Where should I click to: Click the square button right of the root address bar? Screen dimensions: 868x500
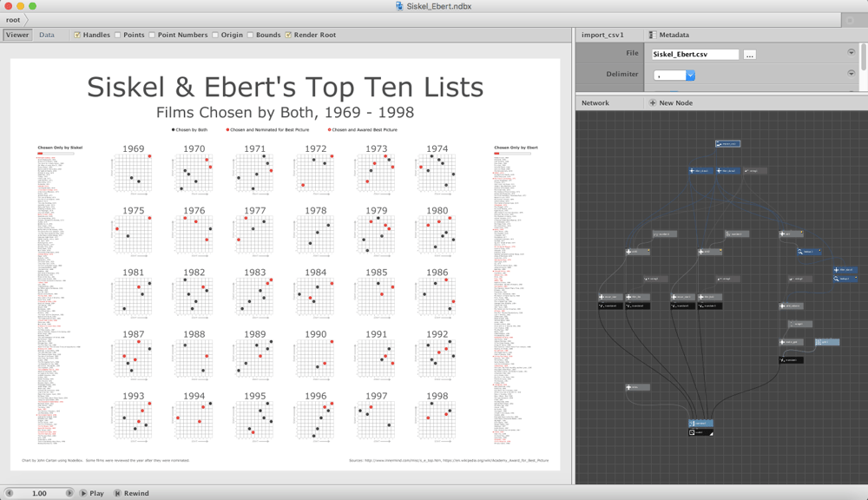(x=850, y=21)
